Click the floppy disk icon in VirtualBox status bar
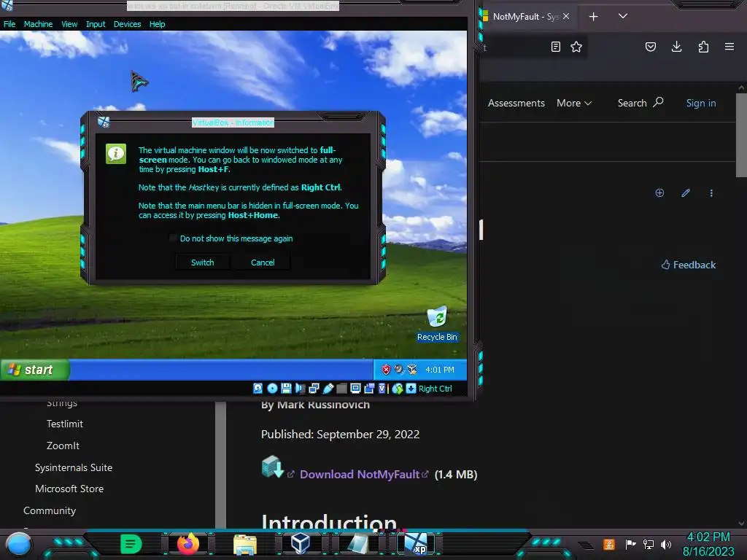747x560 pixels. tap(286, 389)
